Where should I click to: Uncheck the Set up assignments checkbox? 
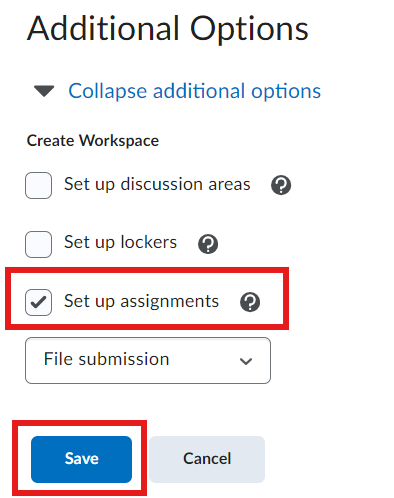click(38, 302)
